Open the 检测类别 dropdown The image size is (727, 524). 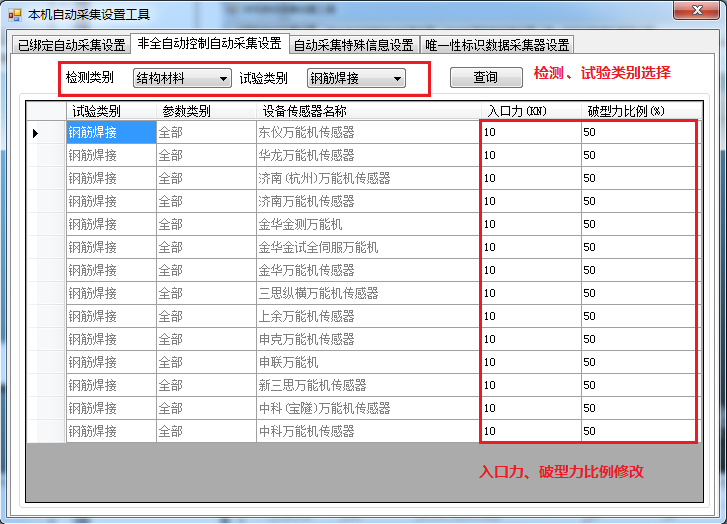[223, 78]
